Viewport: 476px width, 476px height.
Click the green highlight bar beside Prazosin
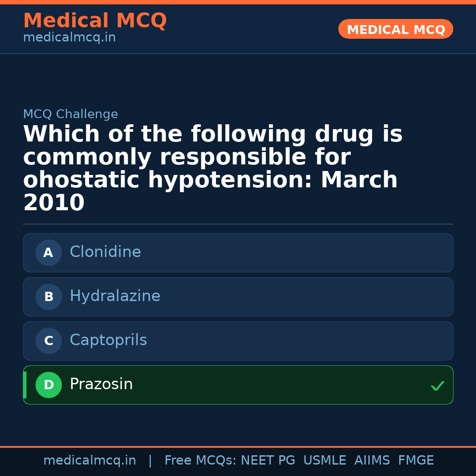coord(24,385)
